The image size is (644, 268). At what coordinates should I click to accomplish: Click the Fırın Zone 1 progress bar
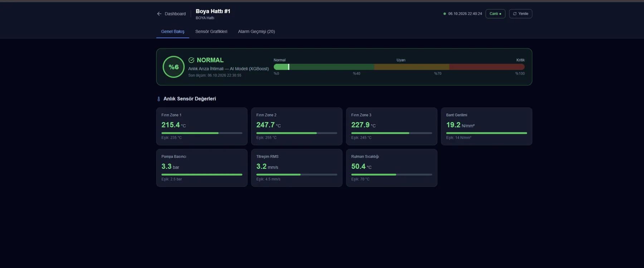[202, 133]
